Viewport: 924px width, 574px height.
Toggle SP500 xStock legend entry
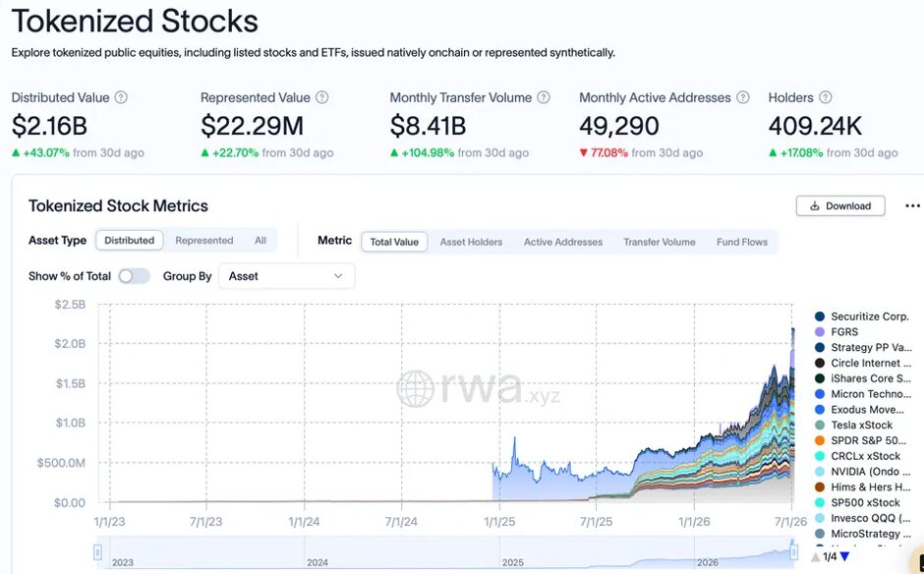(x=857, y=502)
